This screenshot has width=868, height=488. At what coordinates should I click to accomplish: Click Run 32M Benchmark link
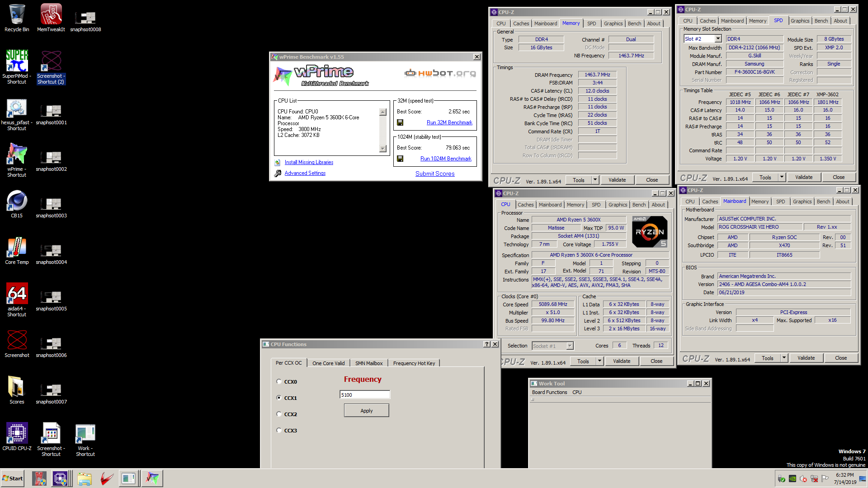click(x=449, y=122)
